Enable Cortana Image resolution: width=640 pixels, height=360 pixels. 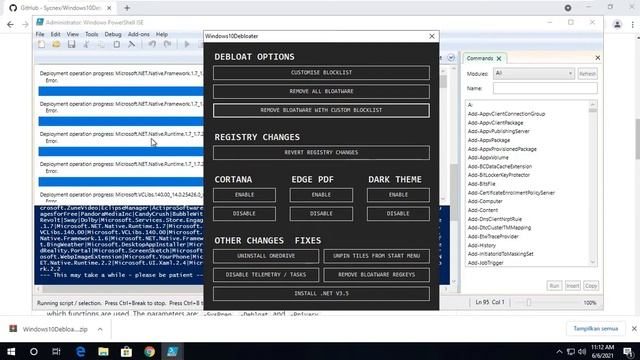pos(244,195)
